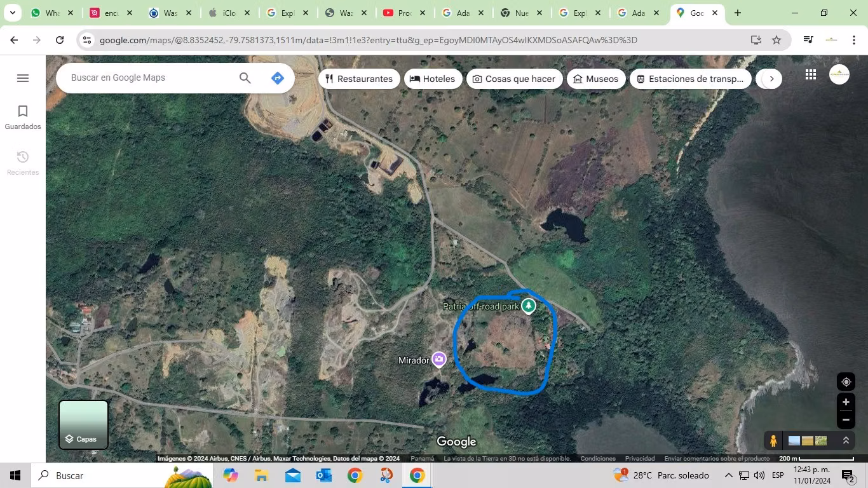Open the media controls icon in the Chrome toolbar

pyautogui.click(x=808, y=40)
